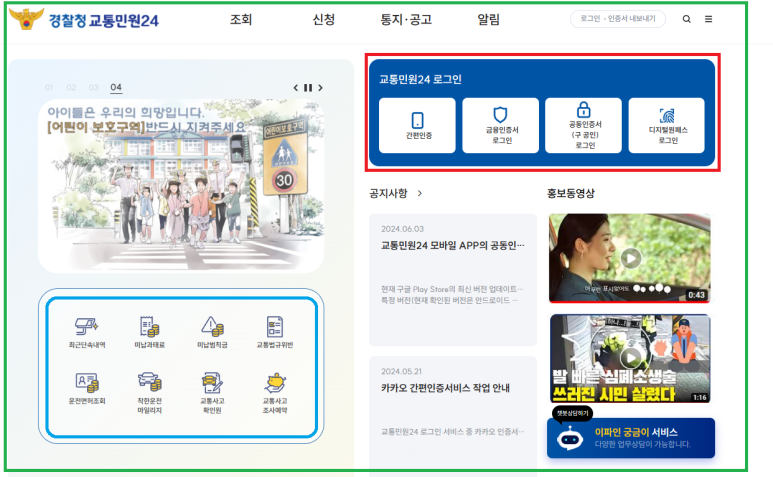Click the 어린이 보호구역 banner image
Viewport: 773px width, 477px height.
pyautogui.click(x=181, y=186)
